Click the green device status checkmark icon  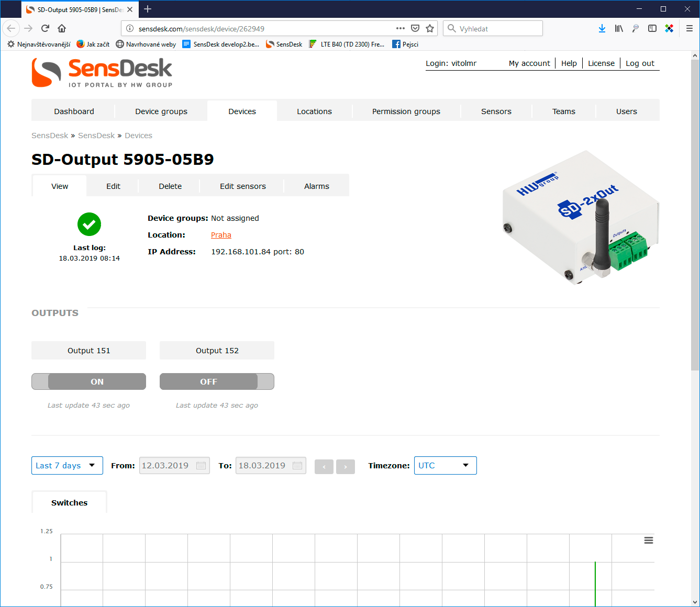(89, 224)
